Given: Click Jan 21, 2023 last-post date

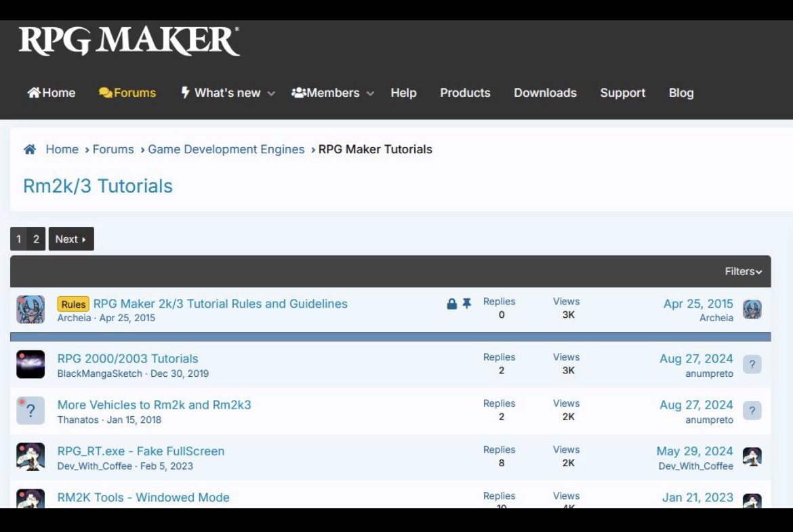Looking at the screenshot, I should 697,497.
